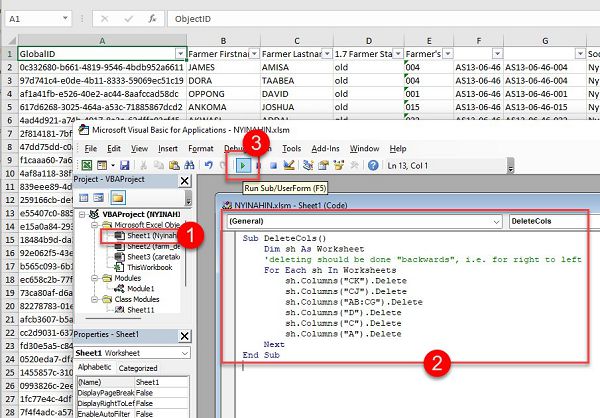Viewport: 600px width, 418px height.
Task: Click the Excel Name Box showing A1
Action: pyautogui.click(x=38, y=19)
